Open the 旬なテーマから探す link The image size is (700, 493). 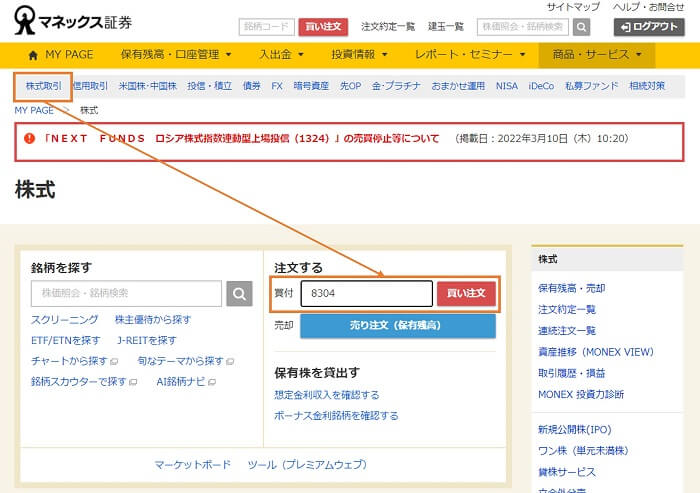[180, 361]
